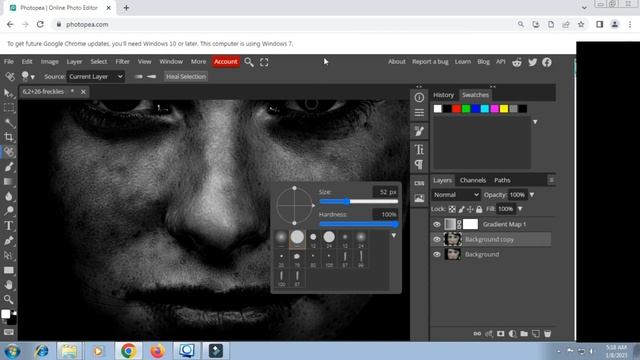This screenshot has width=640, height=360.
Task: Open the Properties panel icon
Action: pos(419,113)
